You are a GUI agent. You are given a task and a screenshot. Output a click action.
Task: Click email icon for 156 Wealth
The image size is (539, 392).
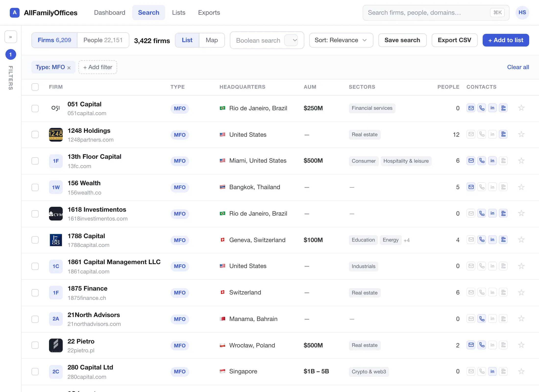click(x=471, y=187)
